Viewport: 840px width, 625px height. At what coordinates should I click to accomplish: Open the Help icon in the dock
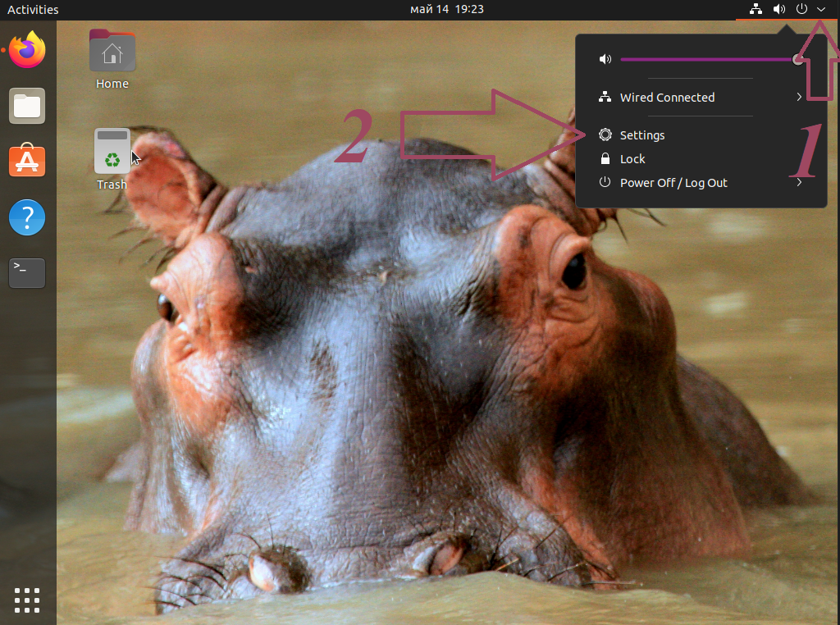[27, 218]
